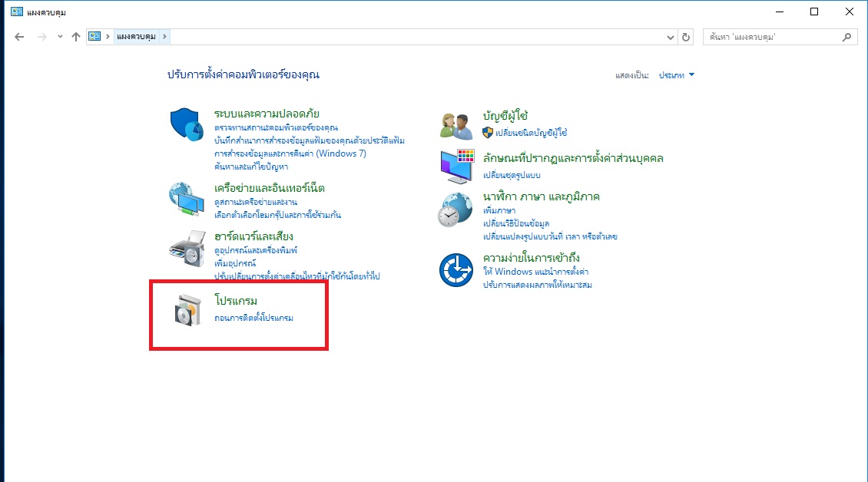
Task: Open โปรแกรม using the software box icon
Action: (186, 312)
